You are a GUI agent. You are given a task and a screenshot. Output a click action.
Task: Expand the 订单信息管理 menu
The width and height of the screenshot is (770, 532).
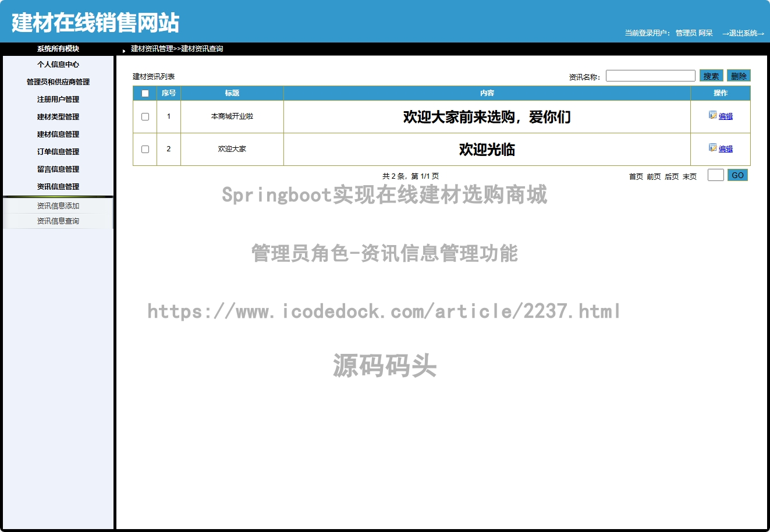click(x=58, y=152)
